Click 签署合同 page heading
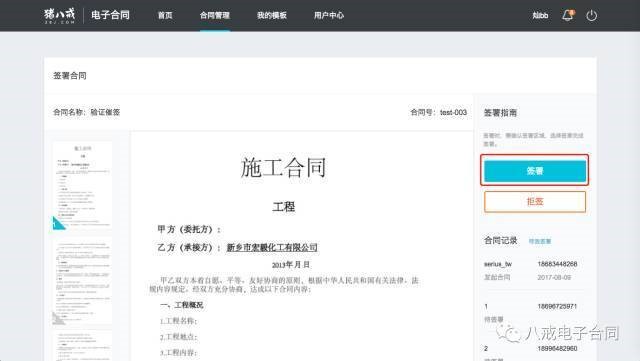Screen dimensions: 640x361 pyautogui.click(x=70, y=76)
